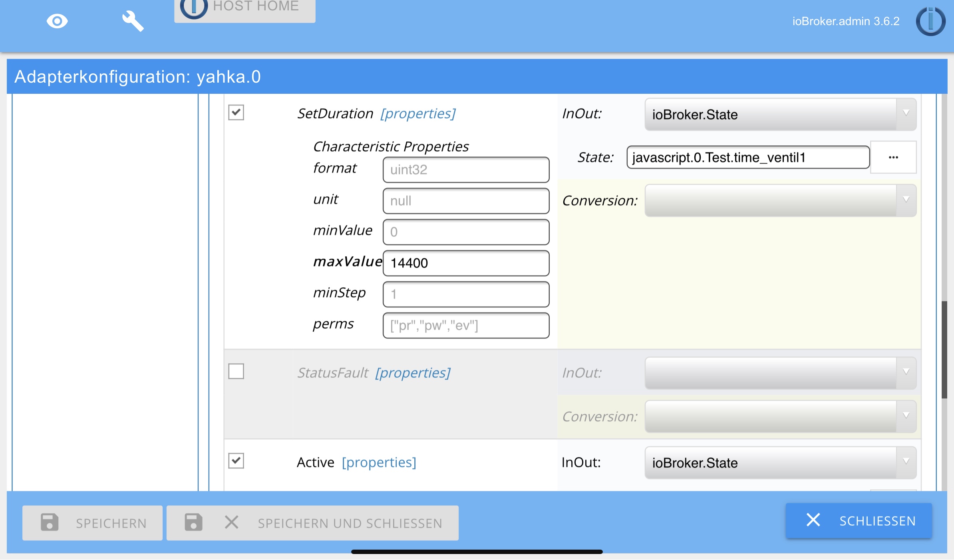This screenshot has height=560, width=954.
Task: Click the vertical scrollbar thumb
Action: click(x=944, y=350)
